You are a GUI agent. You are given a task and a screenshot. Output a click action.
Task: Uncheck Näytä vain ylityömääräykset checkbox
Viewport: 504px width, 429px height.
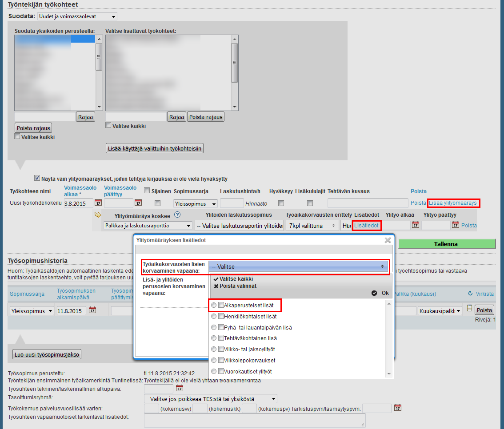click(x=37, y=179)
